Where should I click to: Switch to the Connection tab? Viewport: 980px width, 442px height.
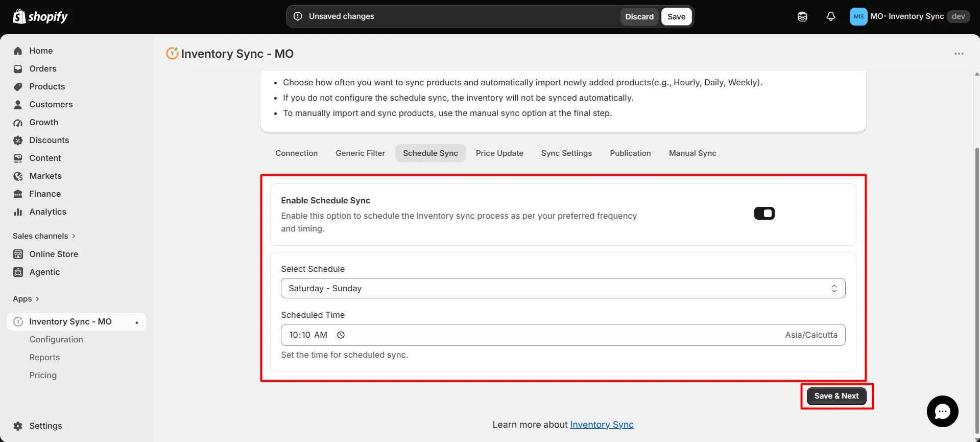[x=296, y=153]
